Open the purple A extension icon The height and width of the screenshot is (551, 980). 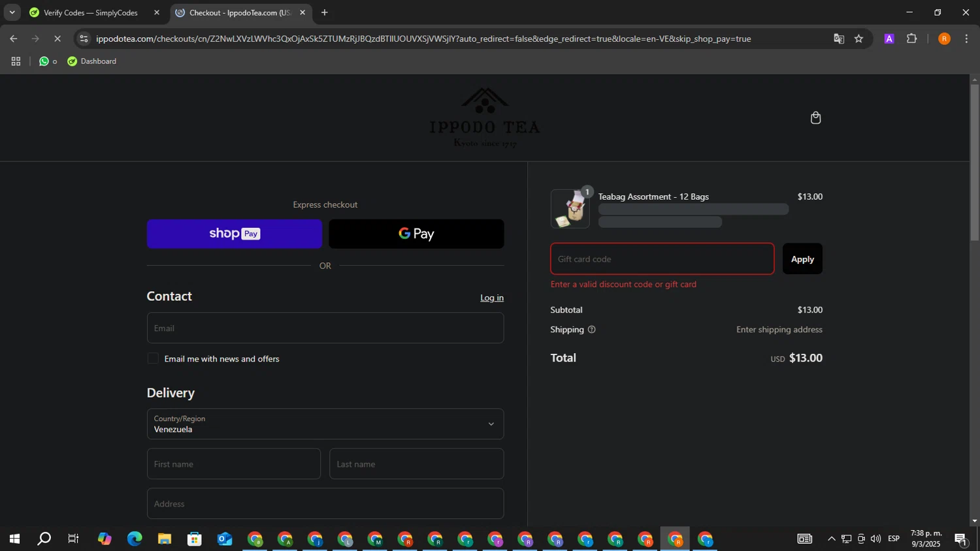pyautogui.click(x=889, y=39)
